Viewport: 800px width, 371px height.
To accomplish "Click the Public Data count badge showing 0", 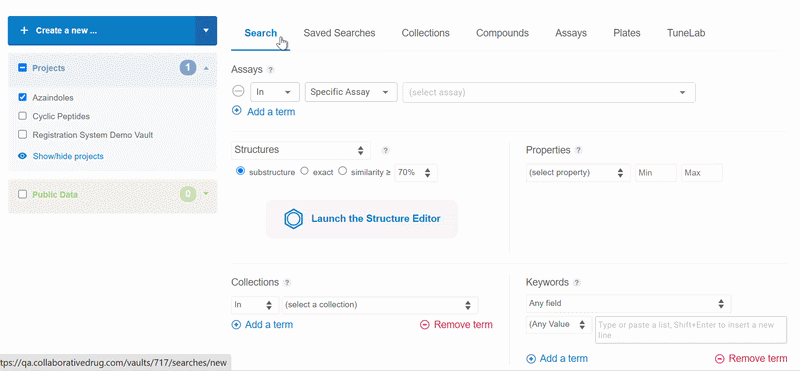I will pyautogui.click(x=188, y=194).
